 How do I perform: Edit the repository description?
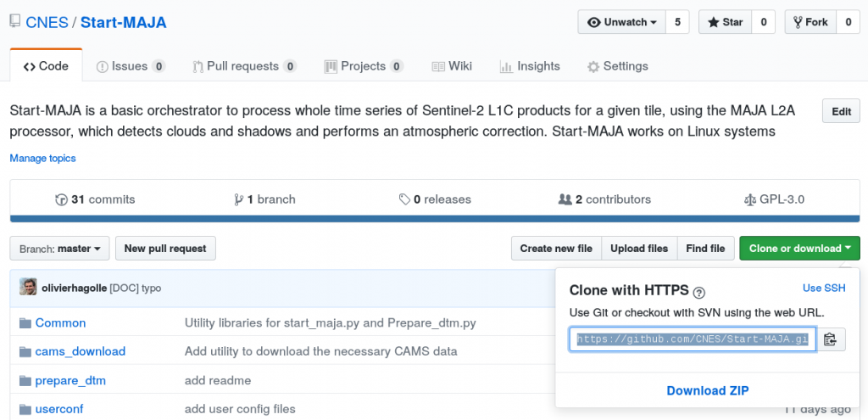click(x=842, y=111)
